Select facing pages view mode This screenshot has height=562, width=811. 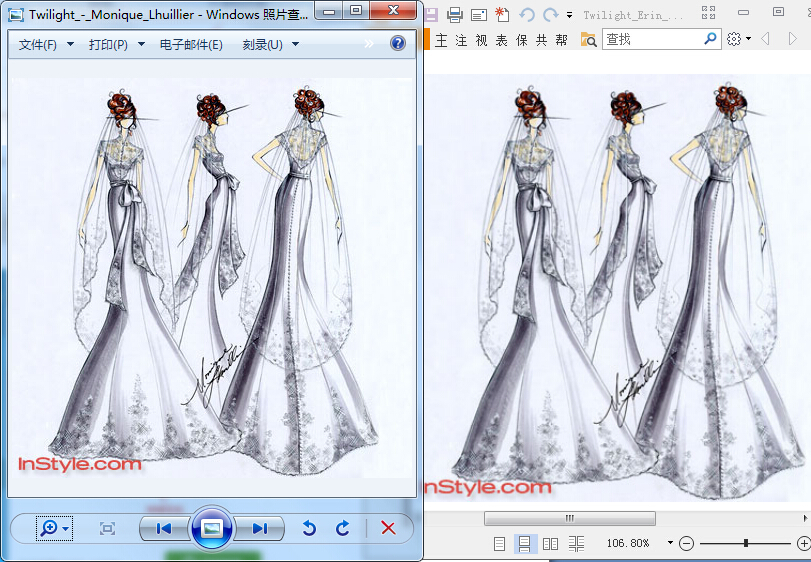pos(550,543)
